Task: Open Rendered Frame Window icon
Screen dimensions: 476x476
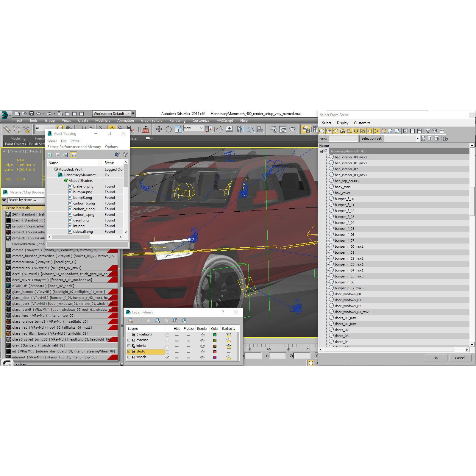Action: (283, 129)
